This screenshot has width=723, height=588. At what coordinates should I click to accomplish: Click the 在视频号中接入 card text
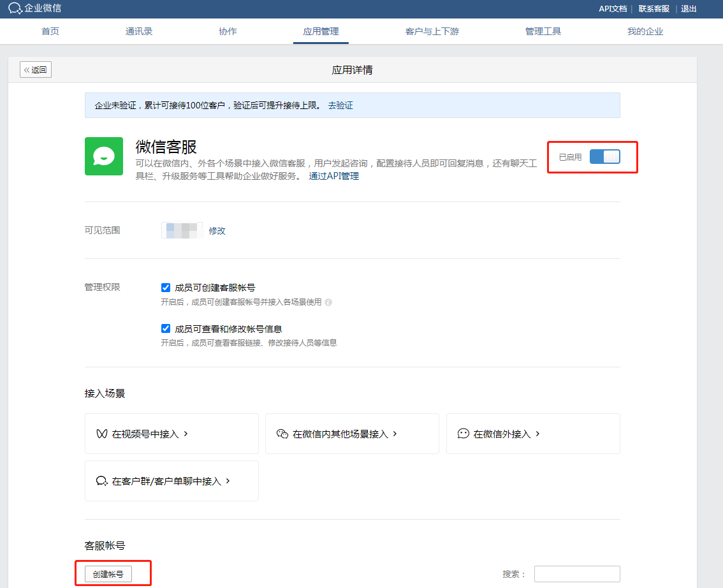pyautogui.click(x=145, y=434)
